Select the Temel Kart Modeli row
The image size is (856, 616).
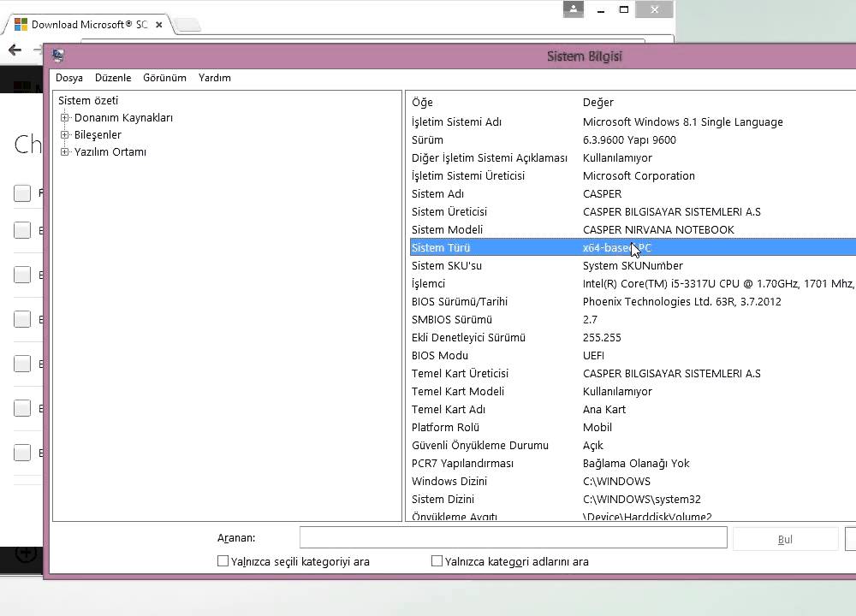(x=633, y=392)
